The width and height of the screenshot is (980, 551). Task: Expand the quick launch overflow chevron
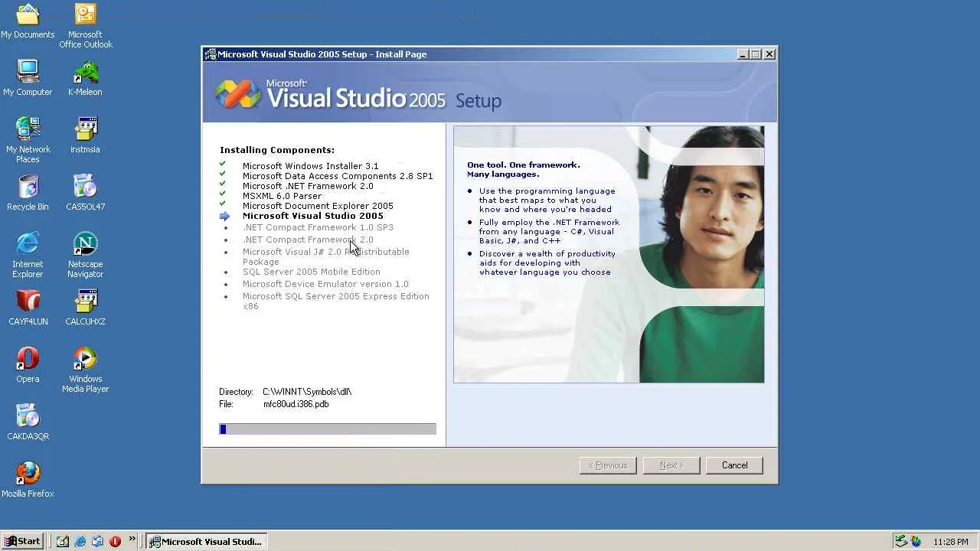[x=132, y=539]
